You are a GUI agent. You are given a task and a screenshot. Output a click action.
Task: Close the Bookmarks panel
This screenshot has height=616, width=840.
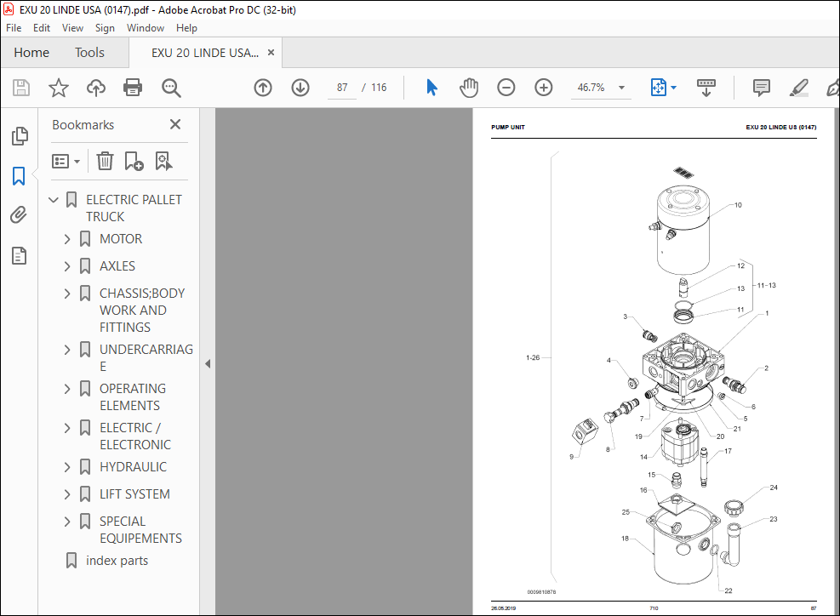pyautogui.click(x=175, y=124)
